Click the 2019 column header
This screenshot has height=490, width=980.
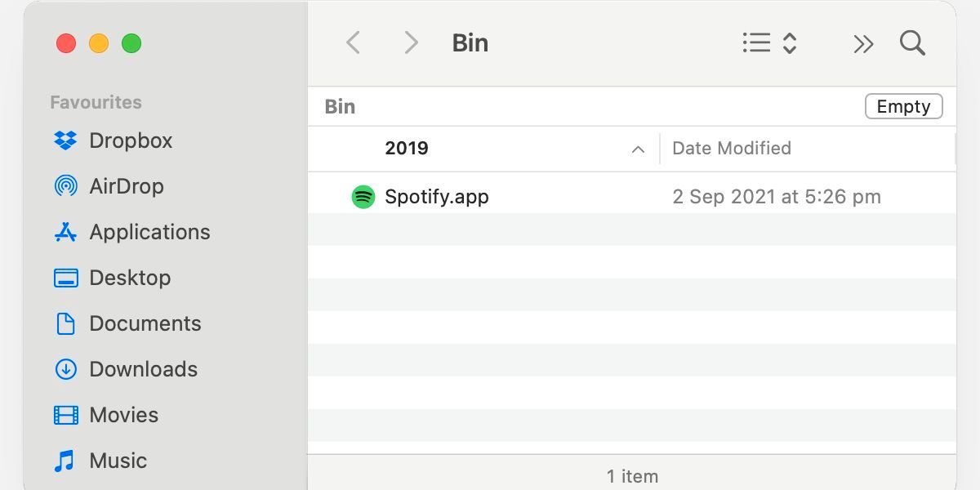(407, 149)
